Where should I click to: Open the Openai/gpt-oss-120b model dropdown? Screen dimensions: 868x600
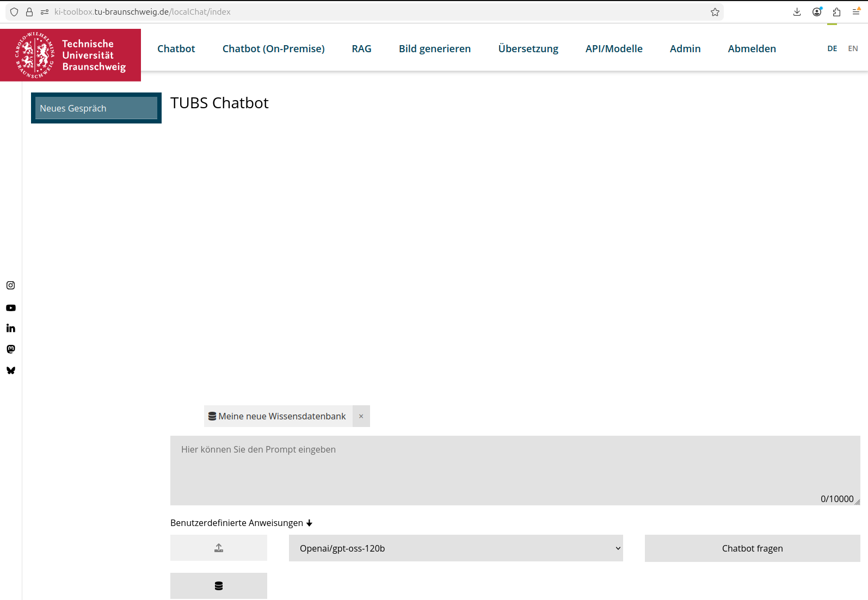coord(455,548)
